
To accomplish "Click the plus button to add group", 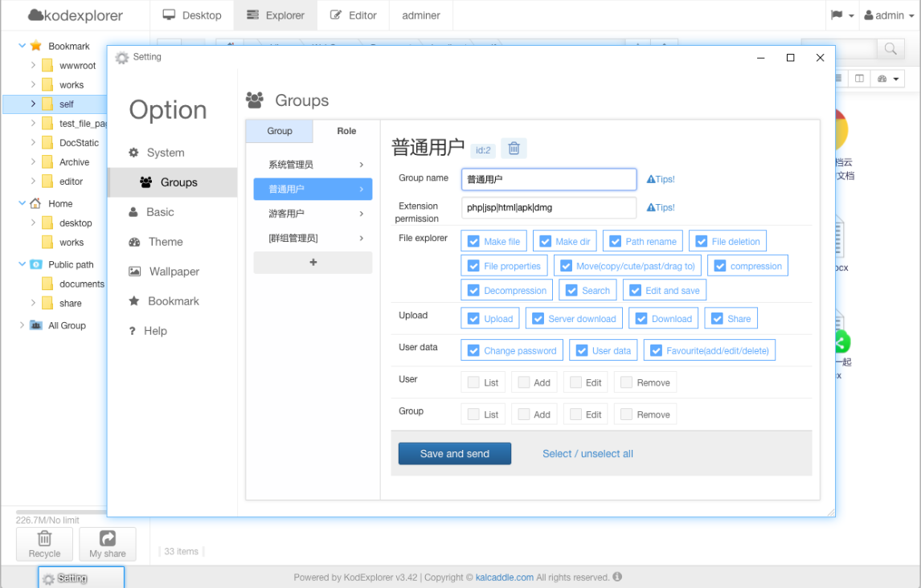I will click(x=313, y=263).
